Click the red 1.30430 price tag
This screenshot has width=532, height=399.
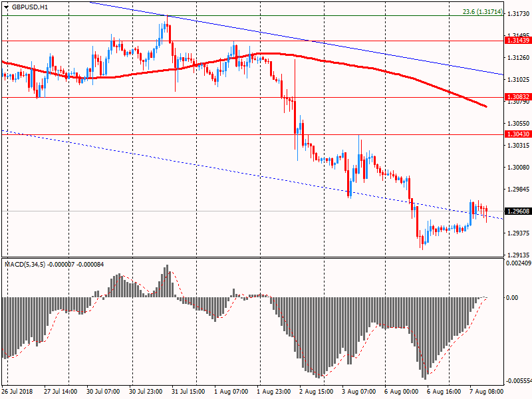point(517,134)
